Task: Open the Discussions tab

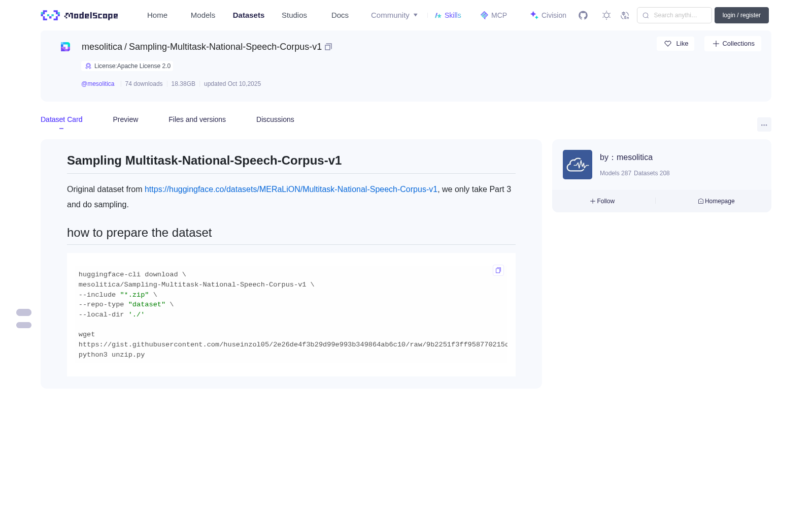Action: click(275, 119)
